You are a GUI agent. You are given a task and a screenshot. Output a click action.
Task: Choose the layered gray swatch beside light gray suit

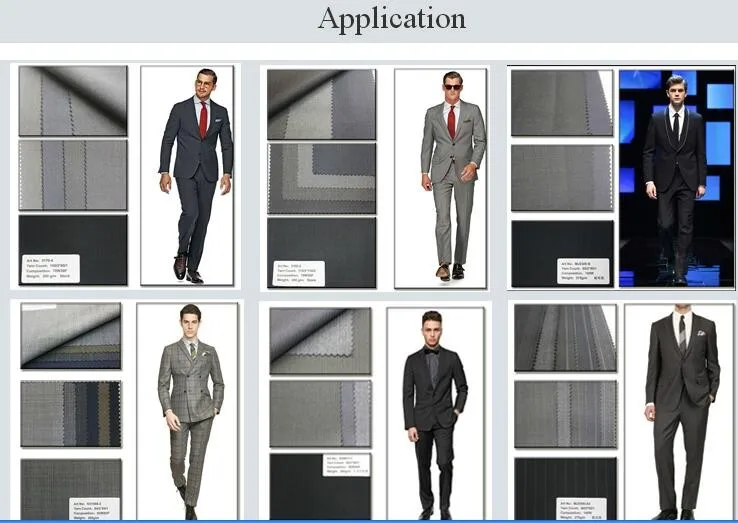click(321, 177)
